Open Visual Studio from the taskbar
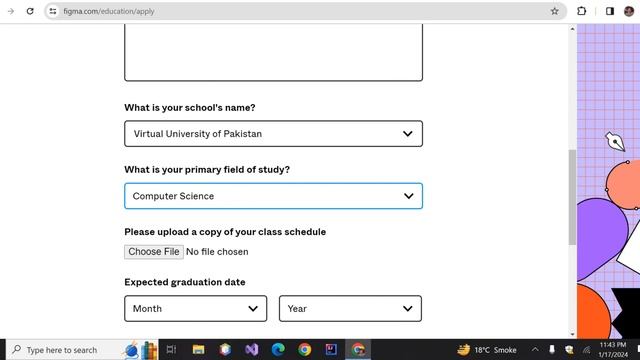 pos(251,349)
